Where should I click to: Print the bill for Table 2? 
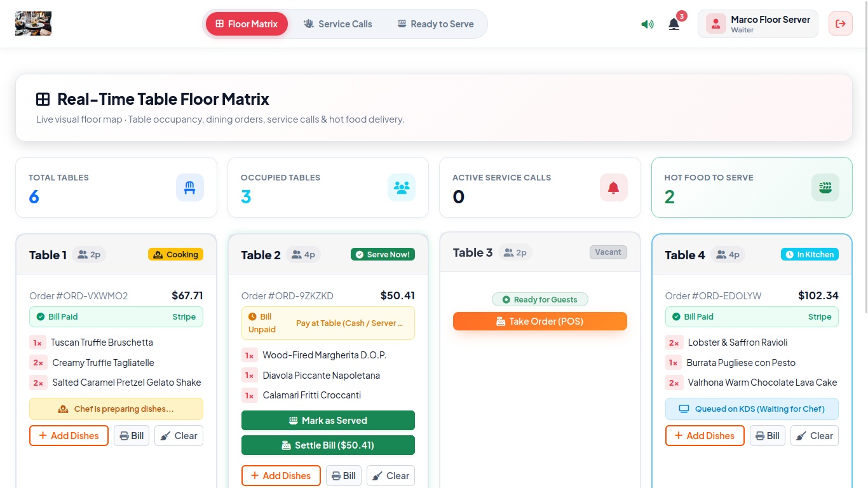[x=344, y=476]
